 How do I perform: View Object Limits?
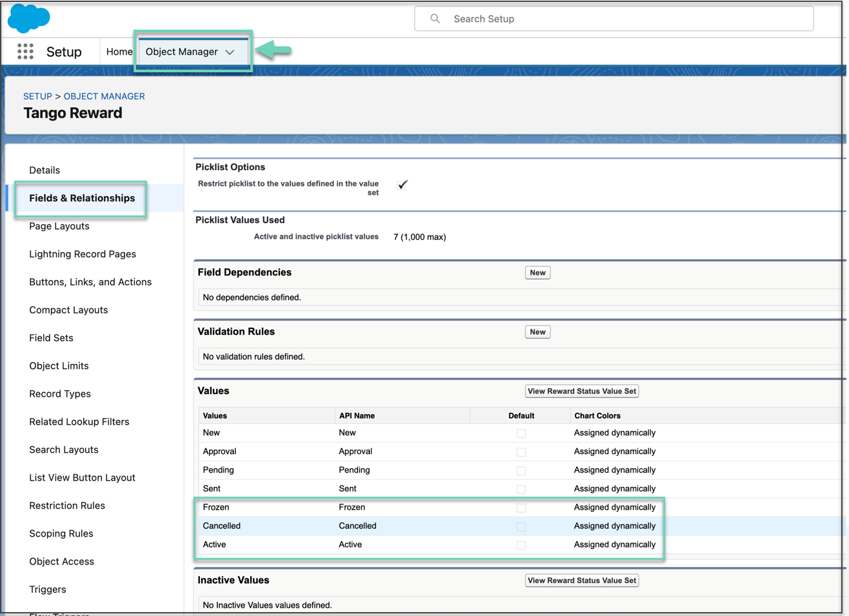click(x=59, y=366)
